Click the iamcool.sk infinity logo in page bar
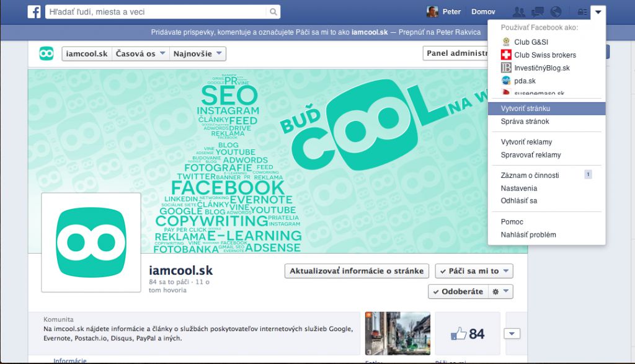Screen dimensions: 635x364 pyautogui.click(x=47, y=53)
